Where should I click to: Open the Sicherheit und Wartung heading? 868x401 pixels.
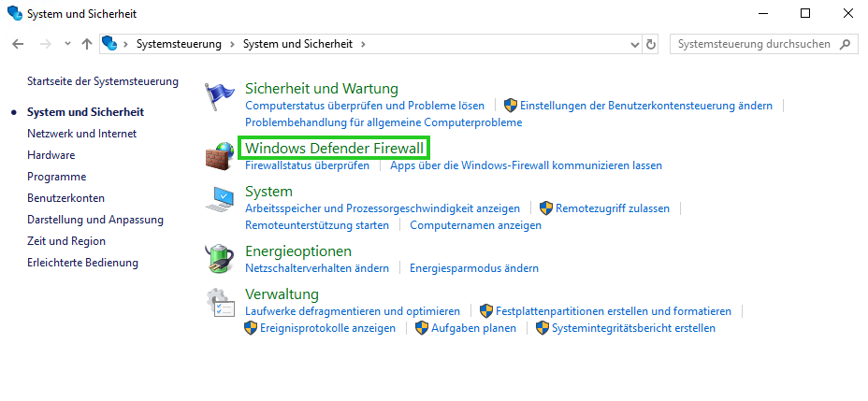(x=322, y=89)
